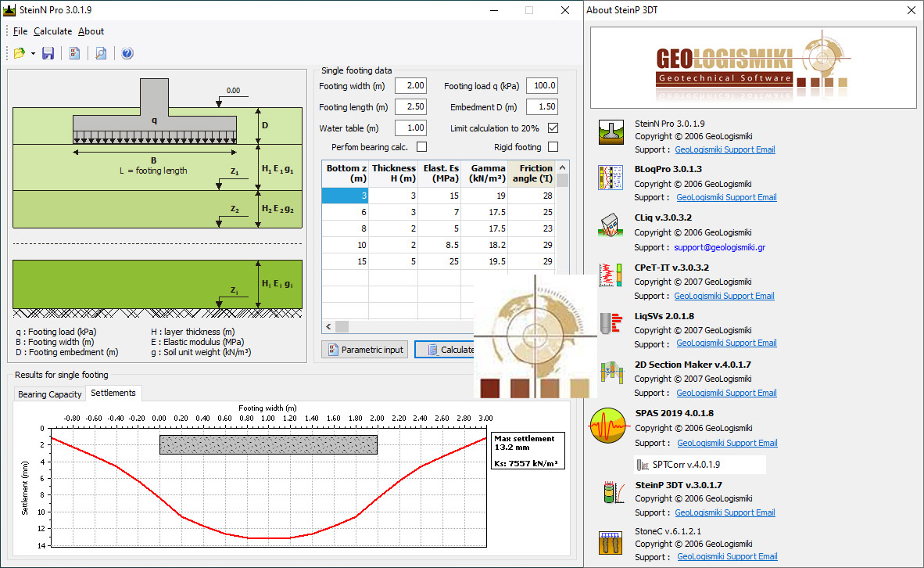Expand the dropdown arrow beside Open icon

coord(33,53)
